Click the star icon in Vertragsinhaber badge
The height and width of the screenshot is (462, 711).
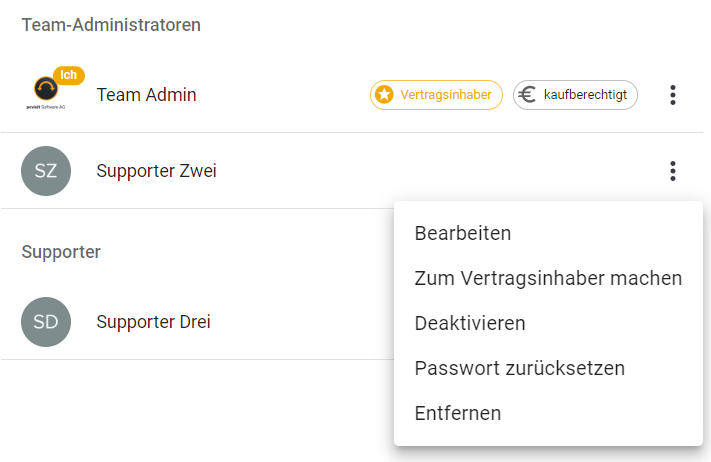coord(384,95)
